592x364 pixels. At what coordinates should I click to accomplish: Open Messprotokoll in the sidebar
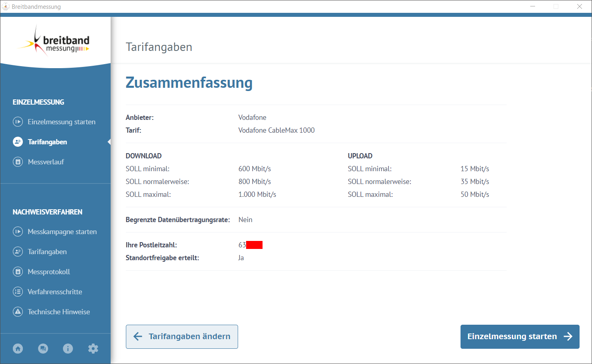pyautogui.click(x=48, y=271)
